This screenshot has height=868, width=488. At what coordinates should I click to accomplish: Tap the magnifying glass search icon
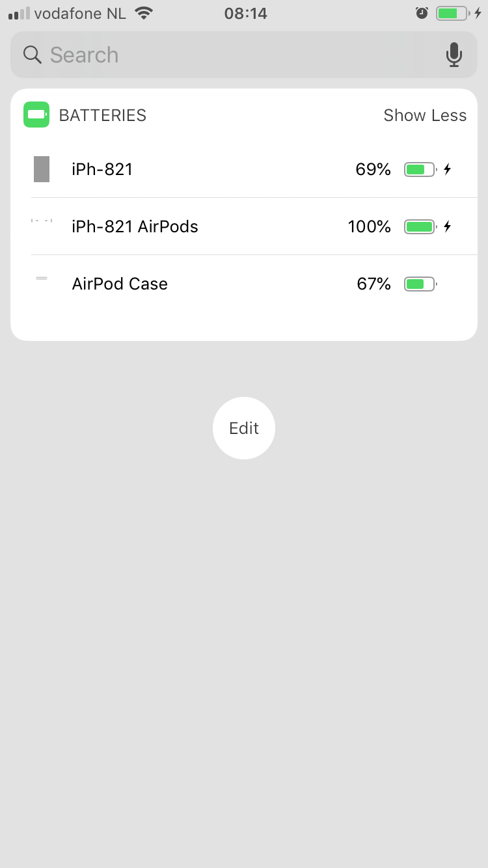pyautogui.click(x=33, y=55)
